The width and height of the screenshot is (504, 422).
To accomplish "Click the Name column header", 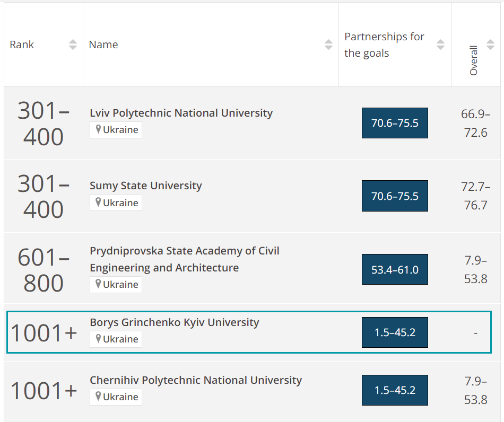I will point(103,45).
